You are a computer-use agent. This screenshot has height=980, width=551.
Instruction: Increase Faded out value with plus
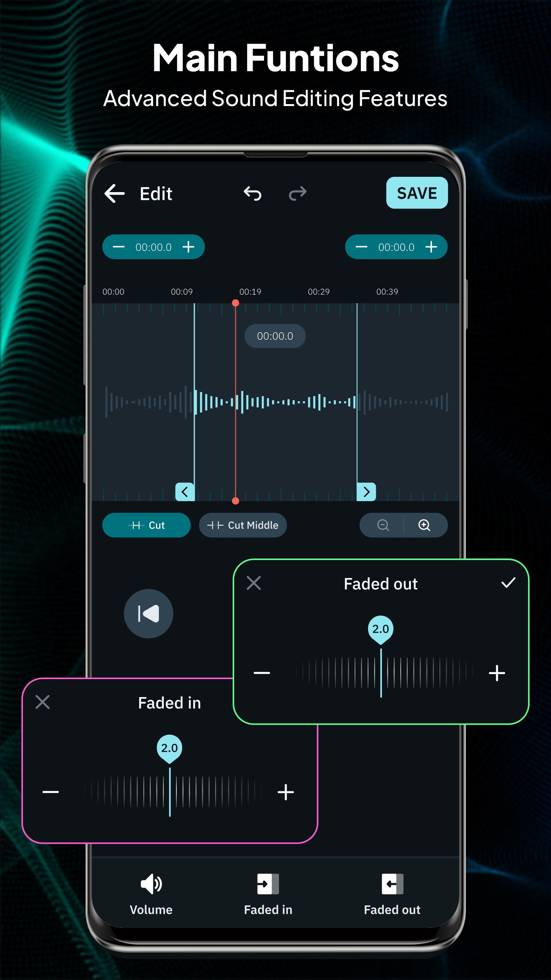click(x=497, y=673)
